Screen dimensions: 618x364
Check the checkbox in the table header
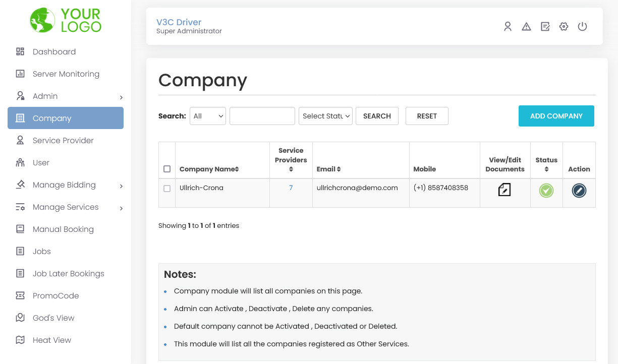point(167,169)
